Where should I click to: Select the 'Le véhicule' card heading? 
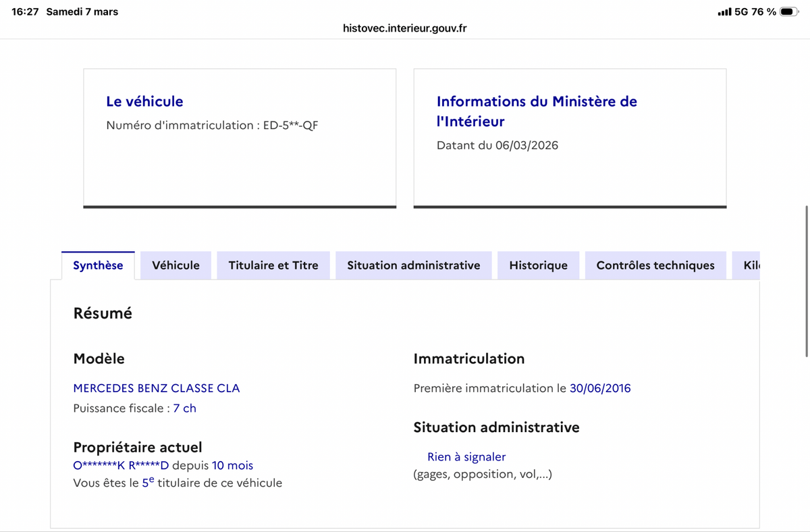point(144,101)
